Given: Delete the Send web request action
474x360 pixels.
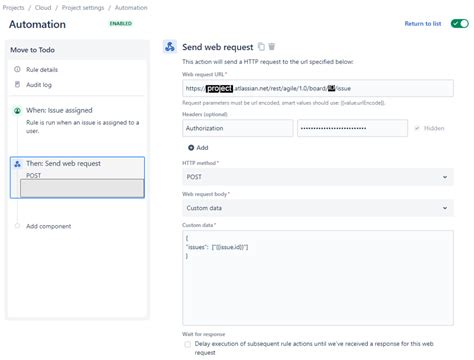Looking at the screenshot, I should [272, 47].
